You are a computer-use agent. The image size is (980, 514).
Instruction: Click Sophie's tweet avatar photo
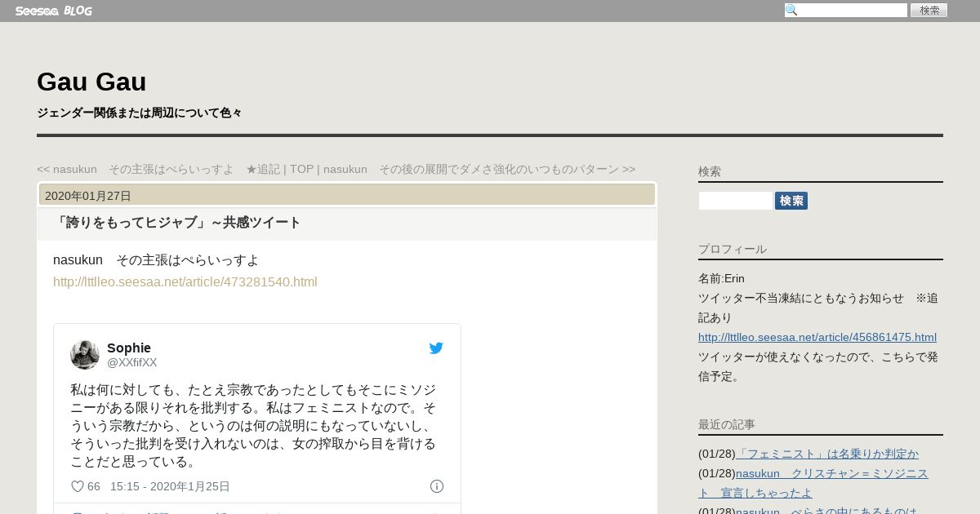(85, 355)
